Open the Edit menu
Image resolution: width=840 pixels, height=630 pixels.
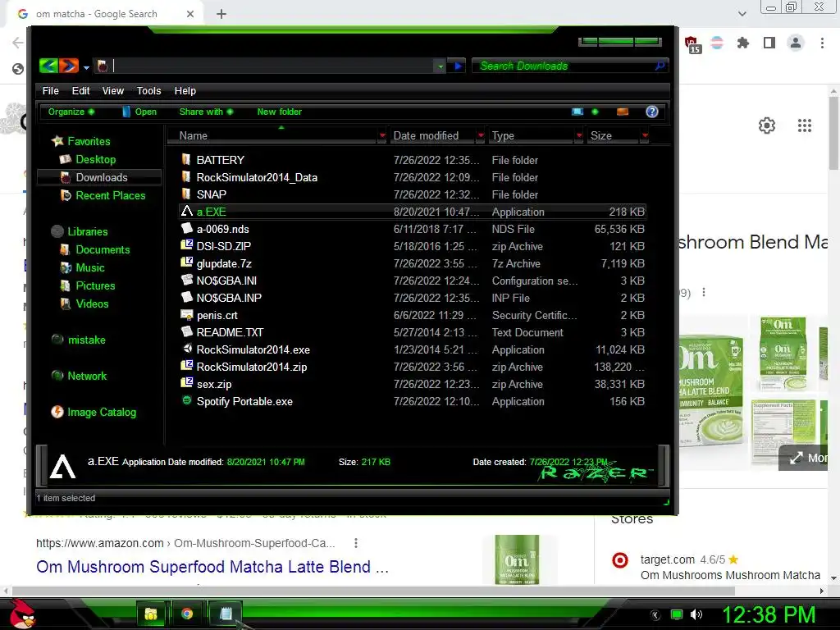coord(81,90)
